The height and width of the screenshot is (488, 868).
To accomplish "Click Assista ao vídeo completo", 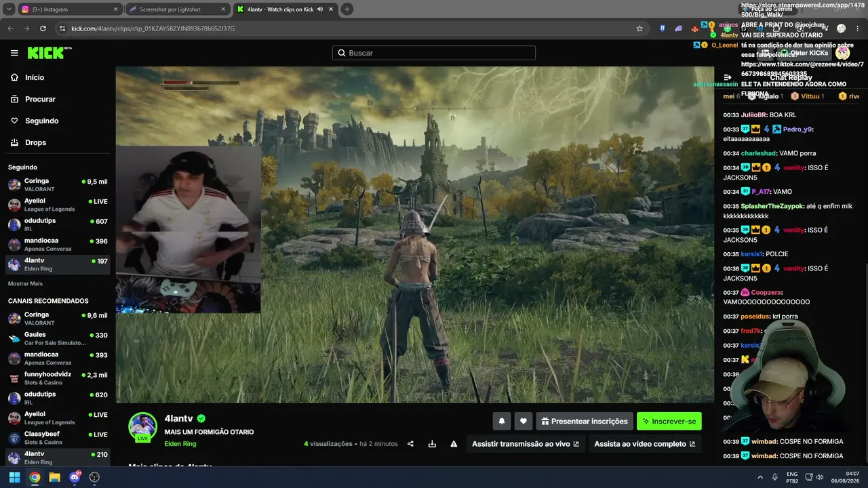I will pos(645,444).
